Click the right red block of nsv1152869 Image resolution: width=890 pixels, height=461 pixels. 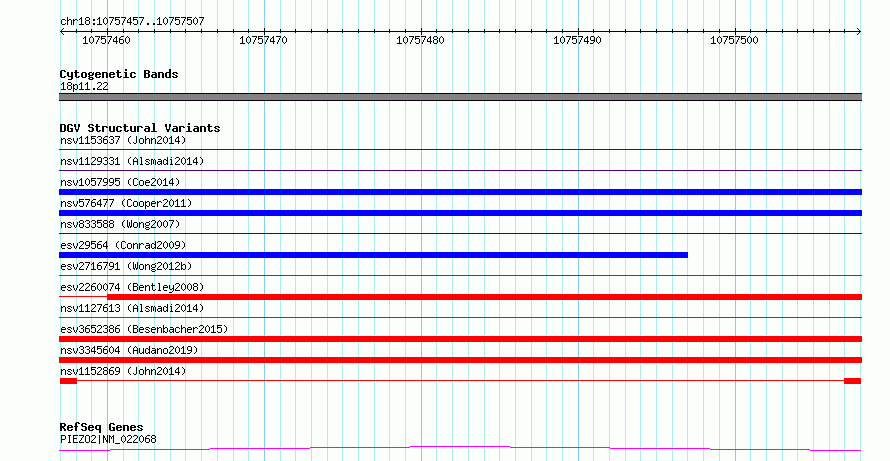[853, 381]
